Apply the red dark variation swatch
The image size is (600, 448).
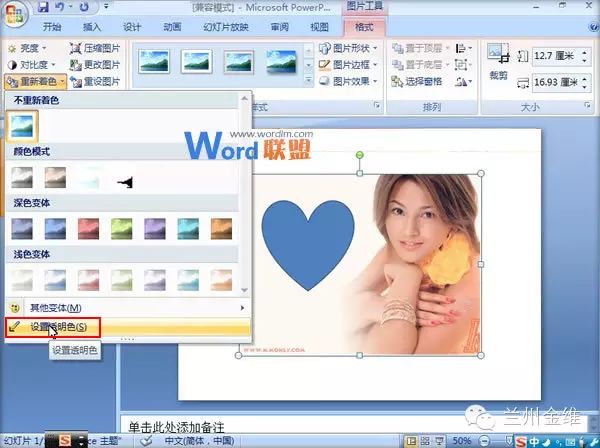pos(88,229)
